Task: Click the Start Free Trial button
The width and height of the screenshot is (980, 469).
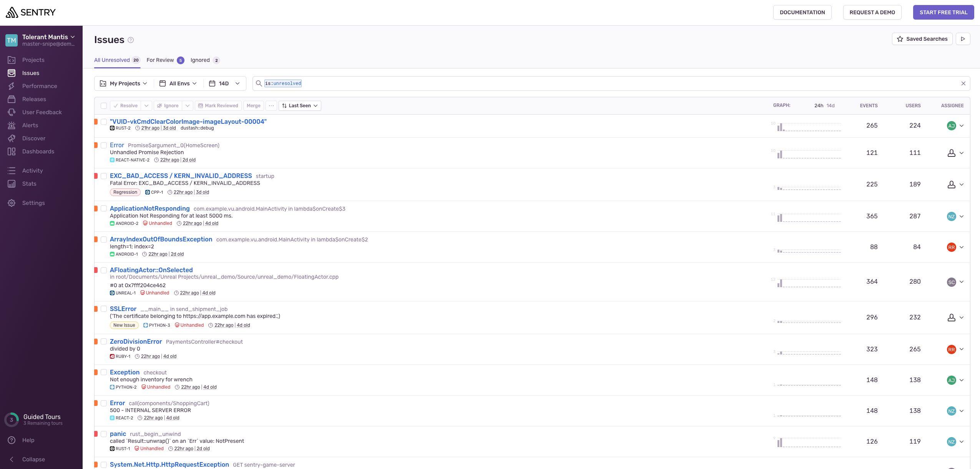Action: [943, 12]
